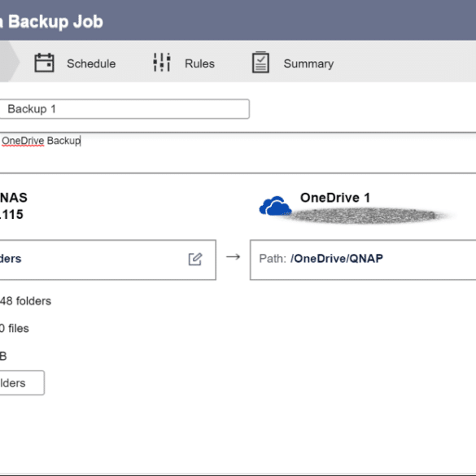Click the source folders selection box
This screenshot has width=476, height=476.
pos(107,260)
